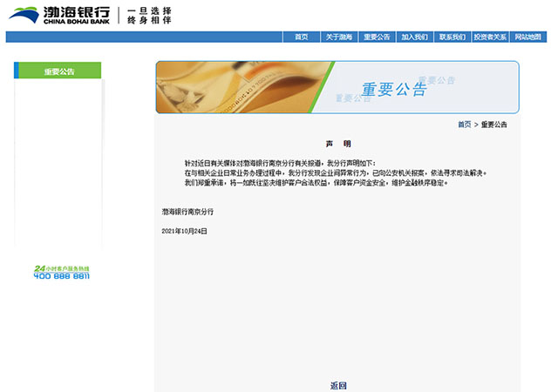Select 重要公告 in the top navigation bar
Viewport: 558px width, 392px height.
(x=377, y=37)
